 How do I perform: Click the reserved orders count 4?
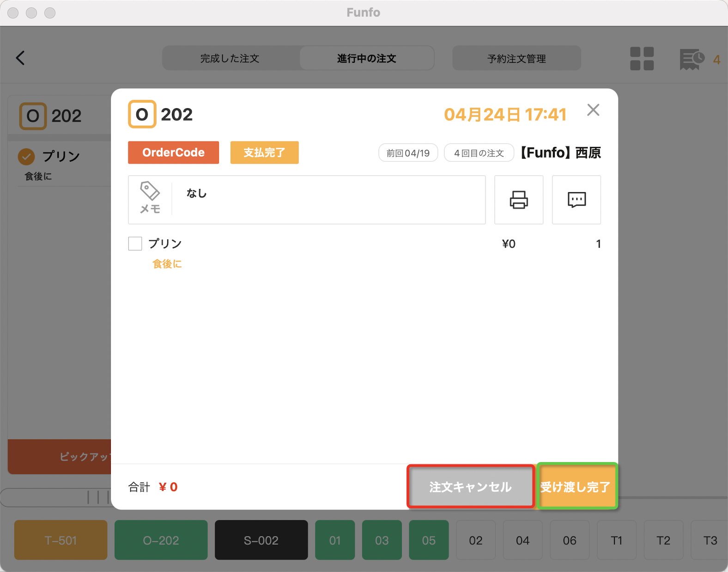[x=716, y=60]
